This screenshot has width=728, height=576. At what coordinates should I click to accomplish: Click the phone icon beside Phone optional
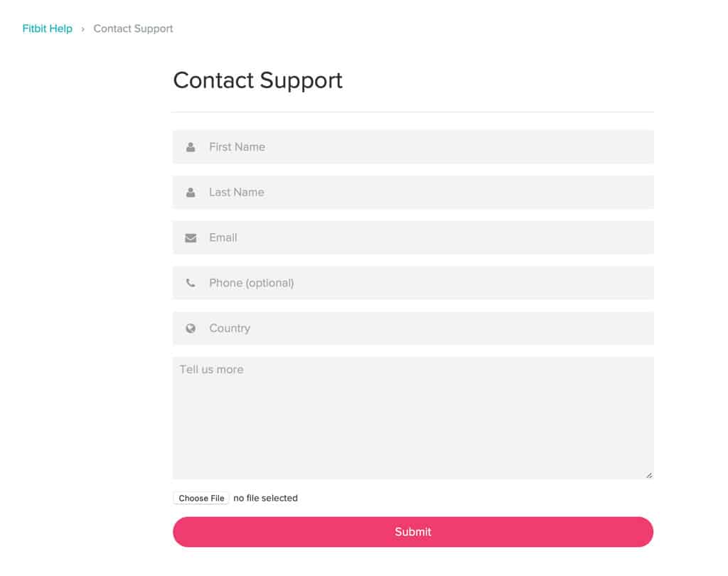tap(190, 282)
